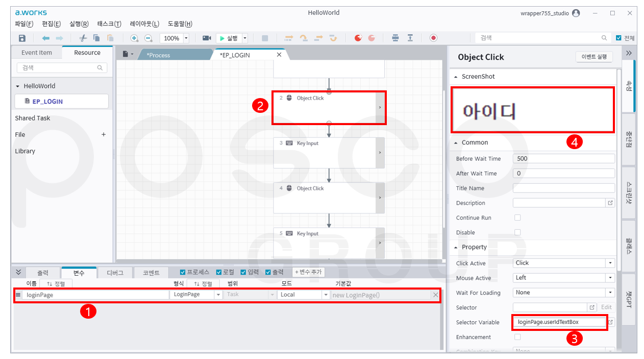Viewport: 644px width, 359px height.
Task: Open Selector picker icon
Action: 592,307
